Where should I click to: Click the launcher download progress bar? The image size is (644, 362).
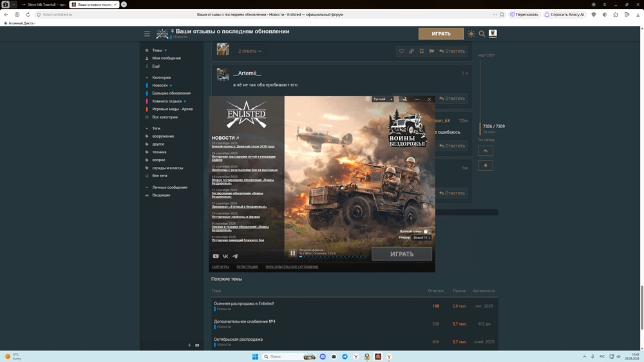(333, 257)
